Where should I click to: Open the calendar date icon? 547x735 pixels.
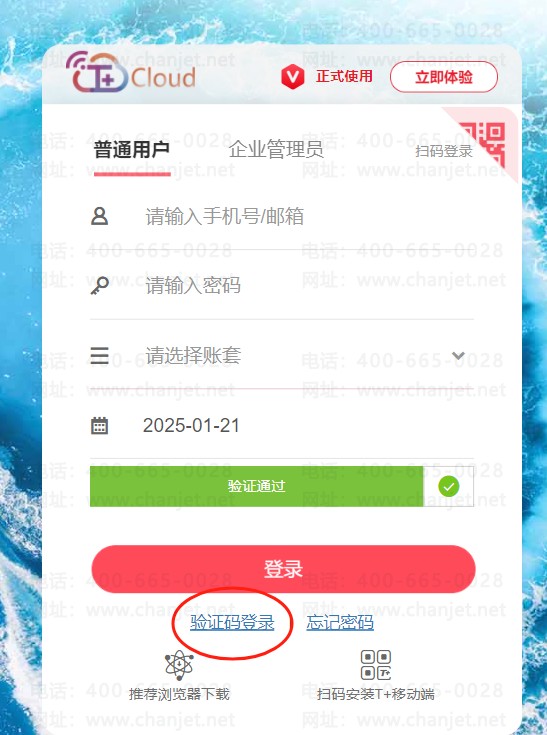pos(99,425)
